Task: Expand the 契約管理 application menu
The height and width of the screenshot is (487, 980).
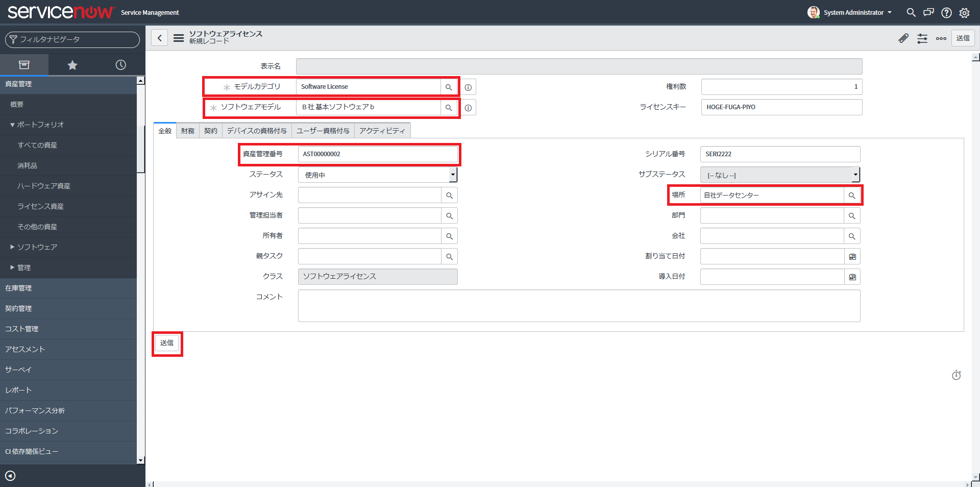Action: [x=68, y=308]
